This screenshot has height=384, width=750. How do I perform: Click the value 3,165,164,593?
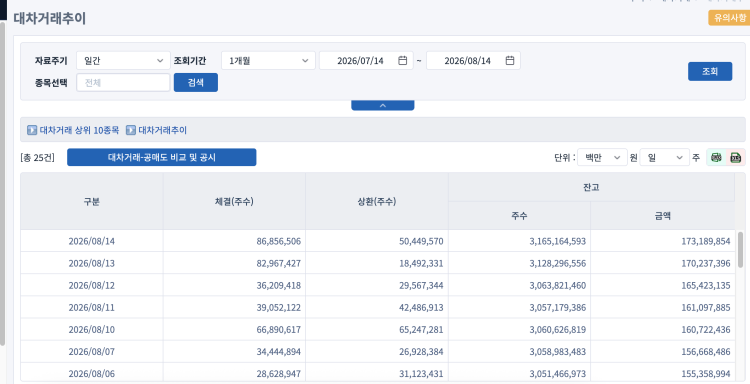tap(558, 241)
